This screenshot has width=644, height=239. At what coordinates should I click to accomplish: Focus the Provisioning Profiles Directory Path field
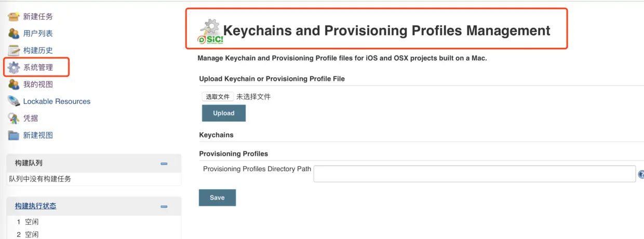click(x=474, y=174)
